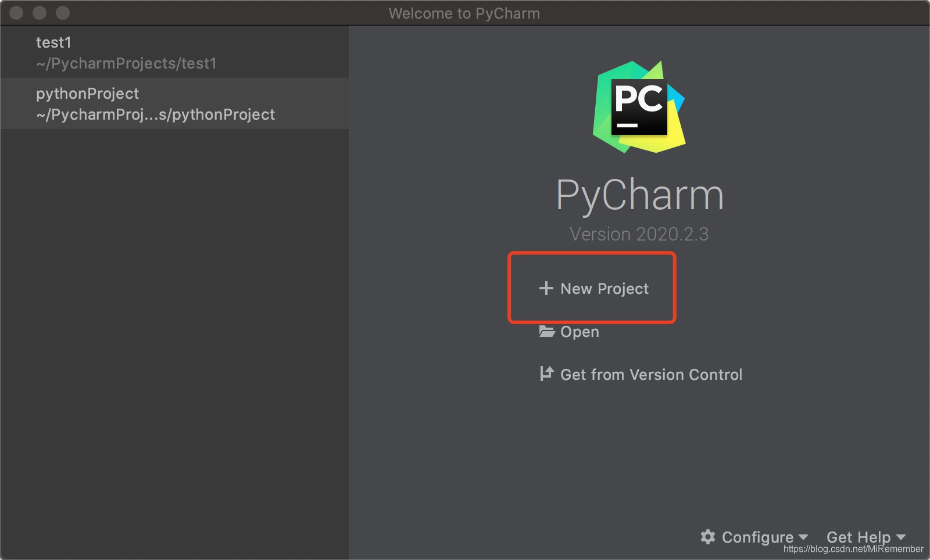This screenshot has width=930, height=560.
Task: Click the folder icon next to Open
Action: [547, 331]
